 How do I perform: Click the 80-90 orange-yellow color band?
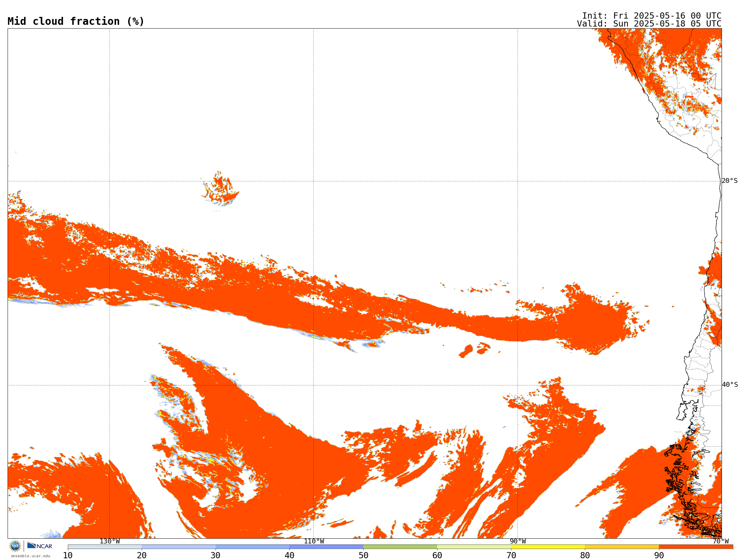pos(622,547)
